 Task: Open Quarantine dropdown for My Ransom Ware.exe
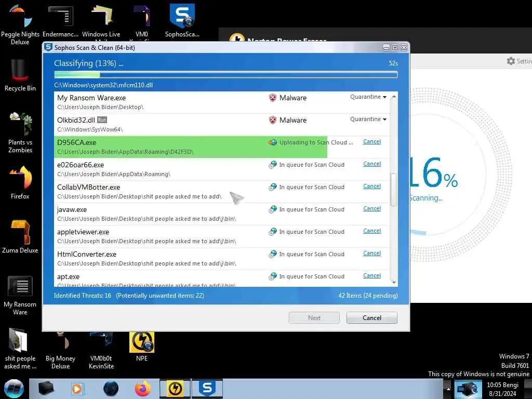coord(368,97)
